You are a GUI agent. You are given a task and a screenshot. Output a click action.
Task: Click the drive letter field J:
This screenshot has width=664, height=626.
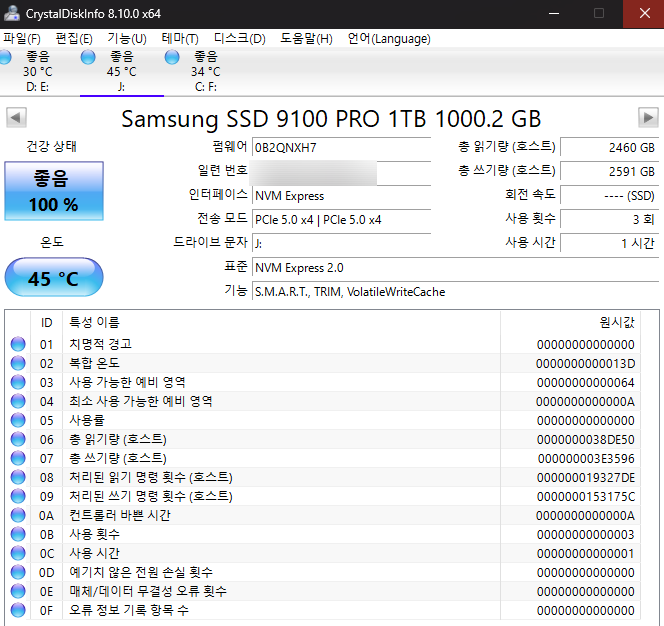[341, 244]
